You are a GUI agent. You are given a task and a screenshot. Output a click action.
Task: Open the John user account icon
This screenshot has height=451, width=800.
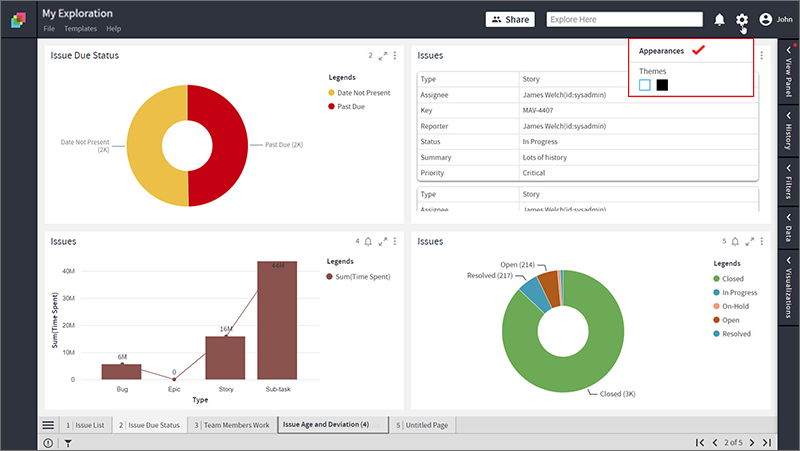tap(765, 19)
